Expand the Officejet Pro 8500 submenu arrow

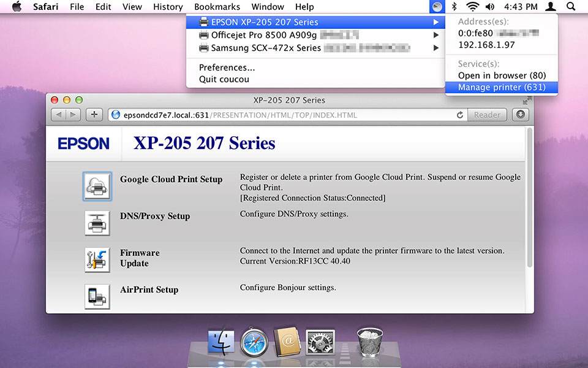(435, 35)
